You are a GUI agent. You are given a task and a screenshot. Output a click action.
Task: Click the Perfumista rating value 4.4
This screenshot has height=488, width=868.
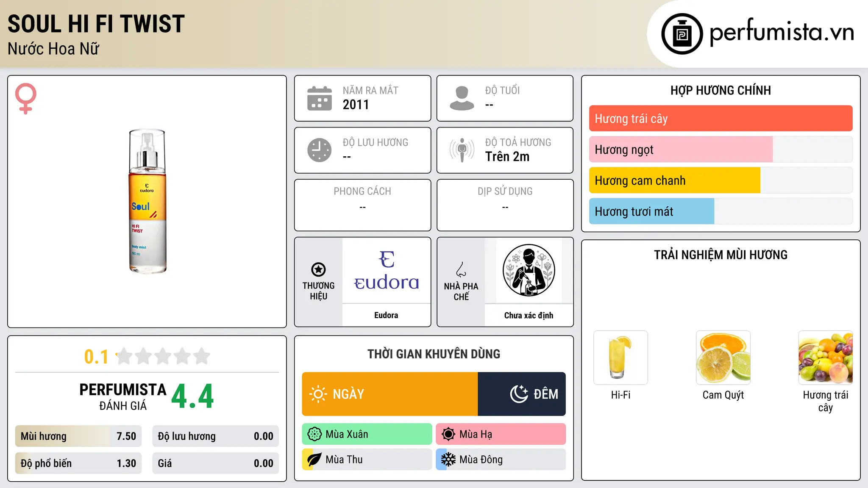(192, 396)
